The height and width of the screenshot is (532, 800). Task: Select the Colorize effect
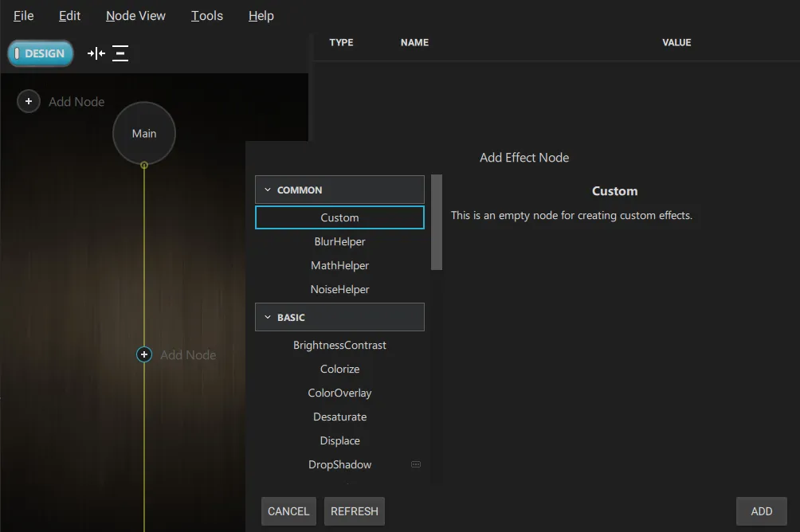(339, 369)
